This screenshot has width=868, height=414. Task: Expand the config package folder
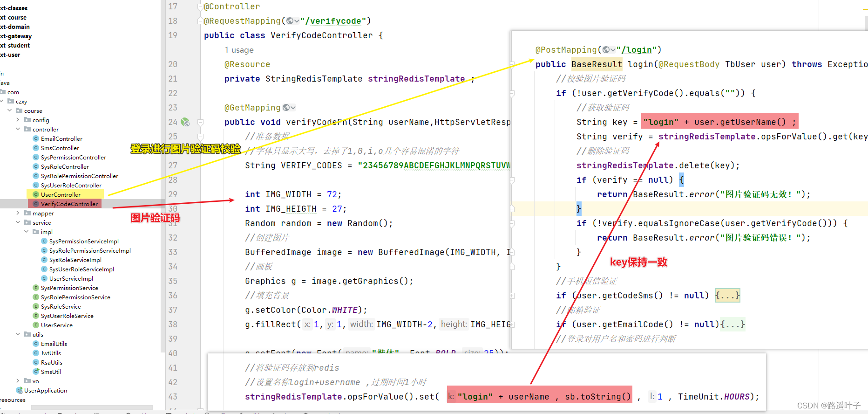(x=18, y=120)
